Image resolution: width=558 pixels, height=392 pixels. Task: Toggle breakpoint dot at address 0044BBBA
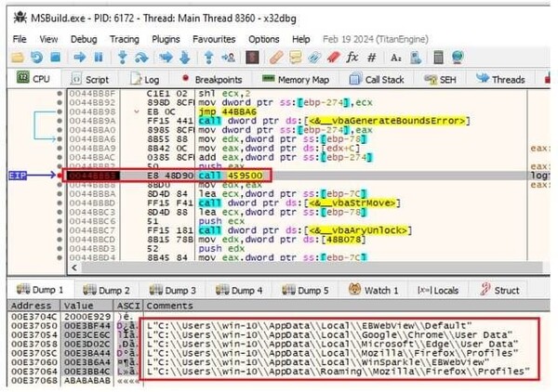[60, 194]
